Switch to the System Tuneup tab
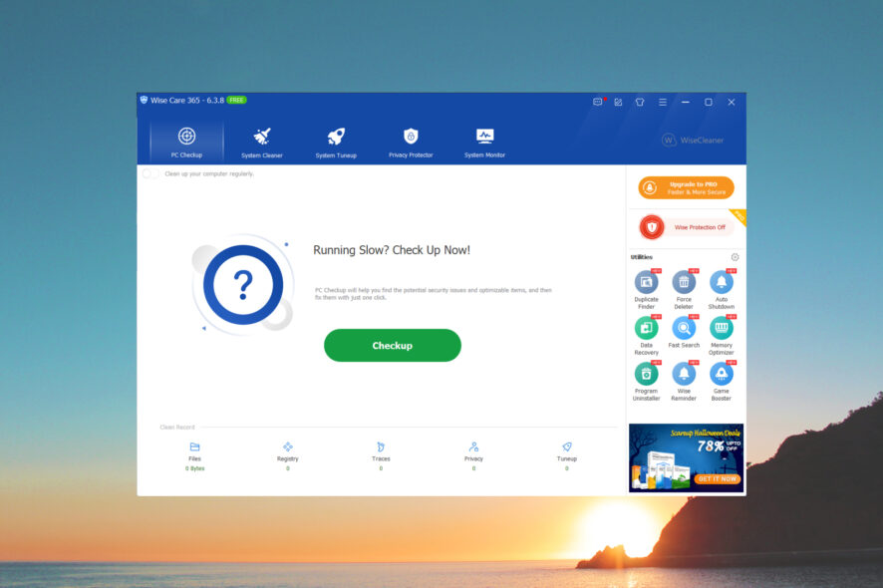Screen dimensions: 883x588 coord(336,143)
